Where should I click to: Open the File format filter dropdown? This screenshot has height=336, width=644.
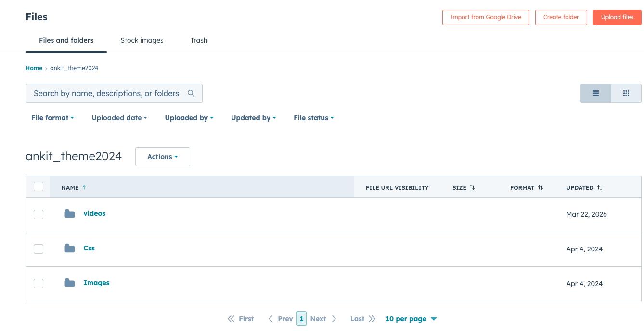pos(52,118)
